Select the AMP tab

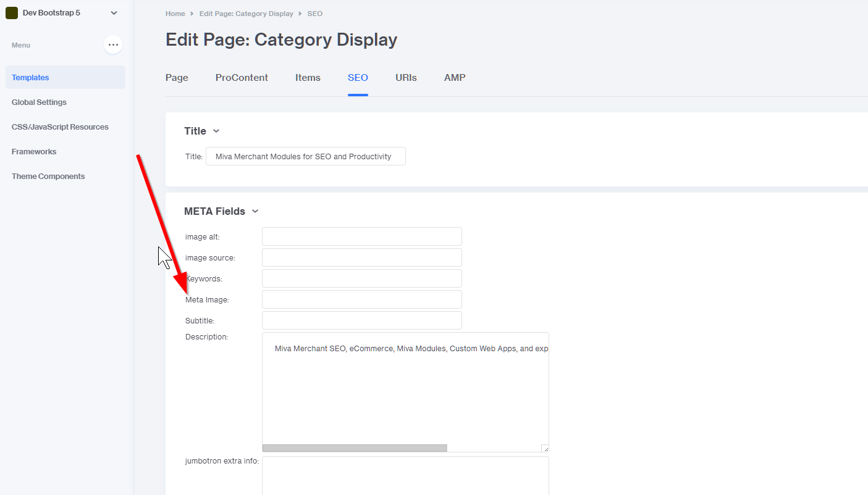(x=455, y=78)
